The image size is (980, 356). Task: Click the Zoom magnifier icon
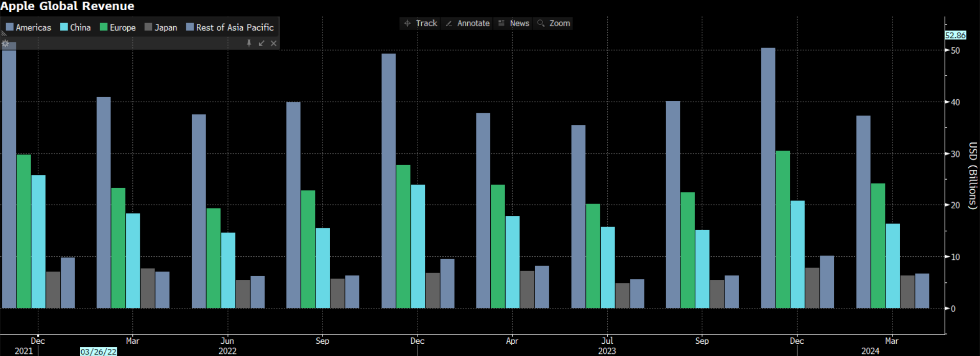[541, 24]
